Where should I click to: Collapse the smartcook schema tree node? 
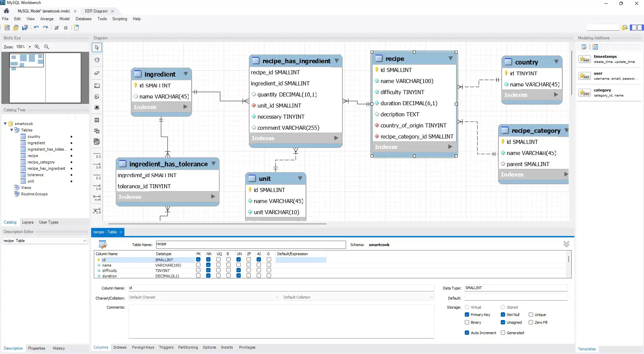pyautogui.click(x=5, y=124)
